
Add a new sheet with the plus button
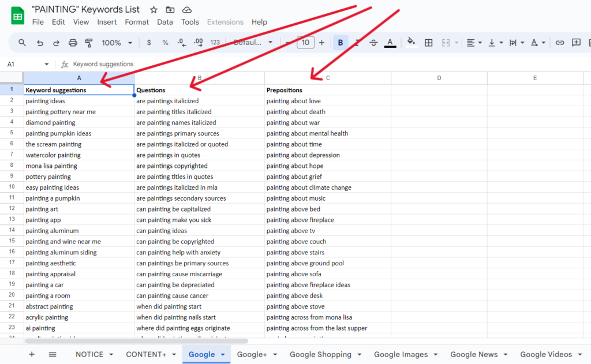[32, 354]
